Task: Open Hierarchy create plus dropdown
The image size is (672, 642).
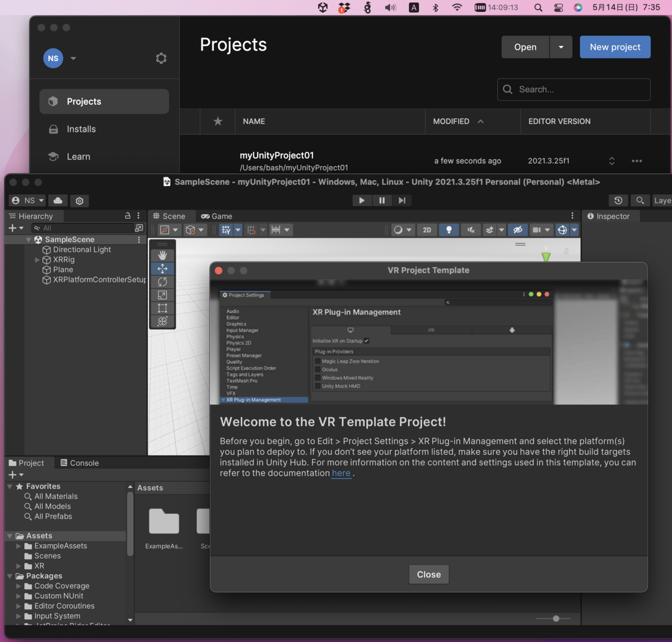Action: pyautogui.click(x=16, y=228)
